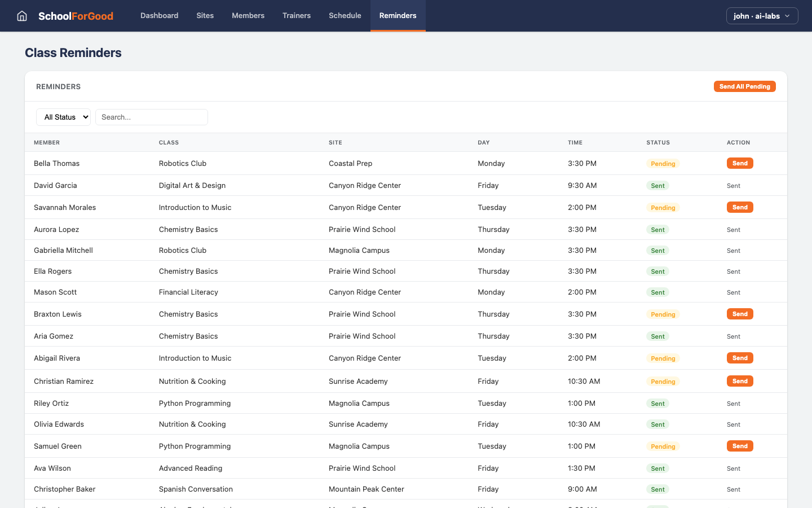Screen dimensions: 812x508
Task: Click Send All Pending
Action: click(744, 86)
